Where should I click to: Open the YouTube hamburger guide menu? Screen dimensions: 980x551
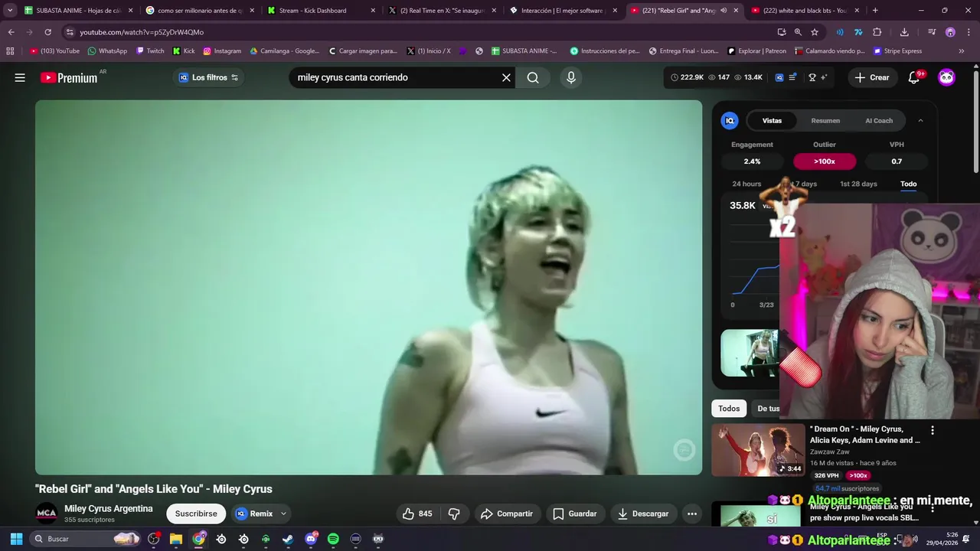coord(20,77)
